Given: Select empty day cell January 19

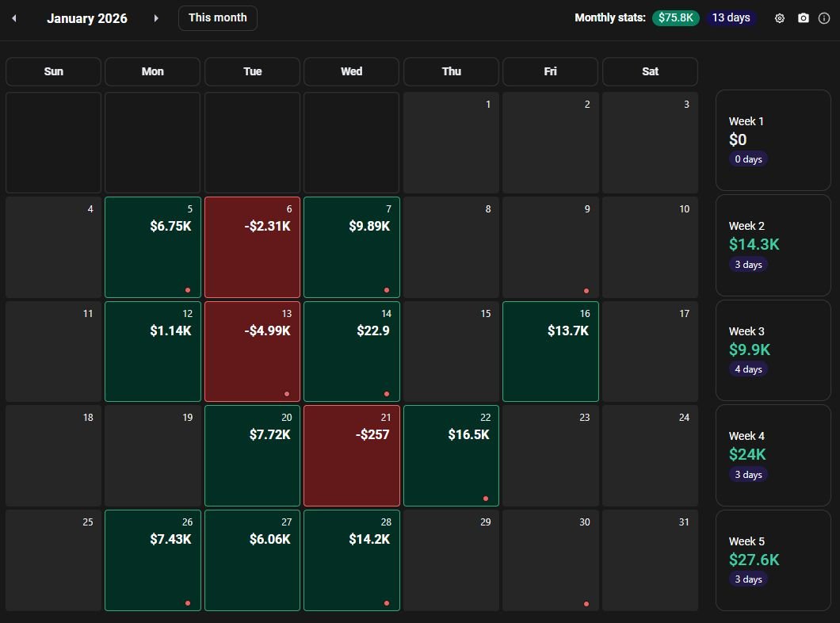Looking at the screenshot, I should point(153,455).
